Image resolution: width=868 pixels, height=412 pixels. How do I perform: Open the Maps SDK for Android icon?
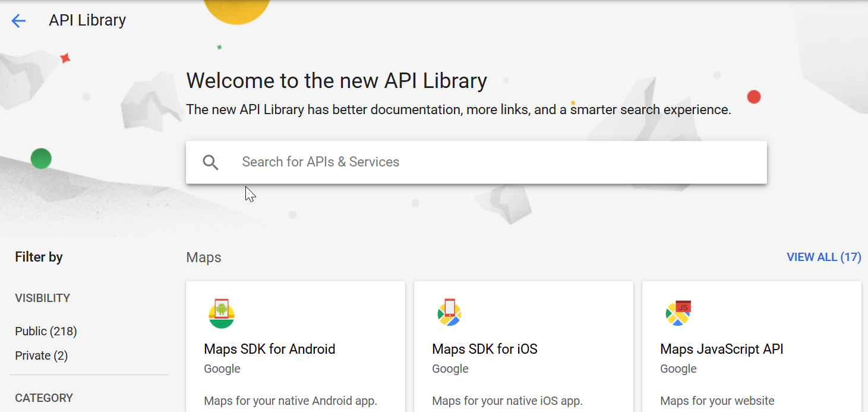[222, 313]
